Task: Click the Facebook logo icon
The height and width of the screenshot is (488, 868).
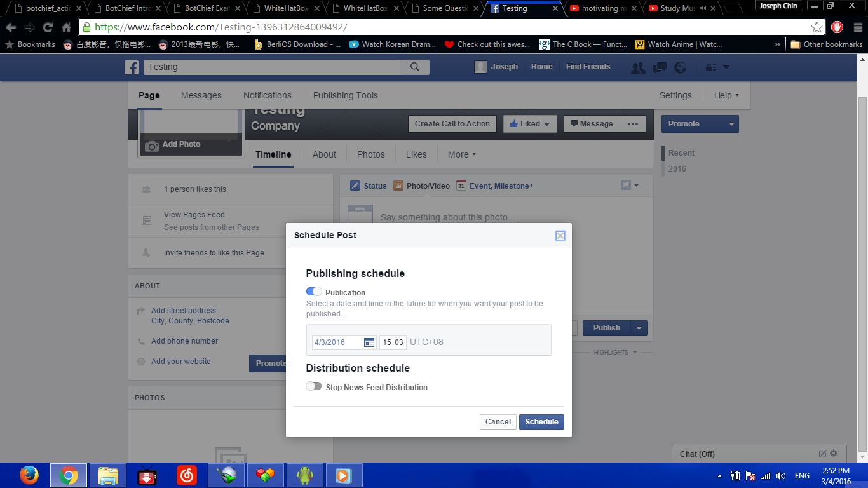Action: click(x=132, y=67)
